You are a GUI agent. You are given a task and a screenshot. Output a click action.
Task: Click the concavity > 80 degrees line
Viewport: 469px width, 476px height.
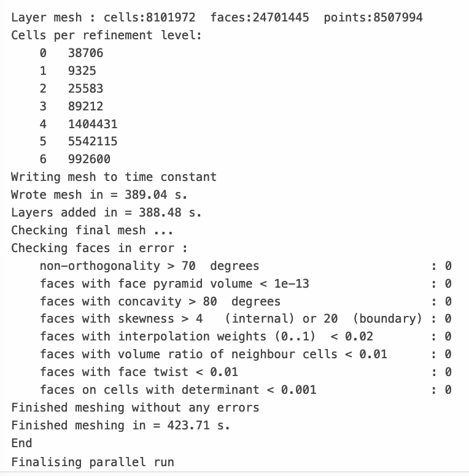coord(246,301)
